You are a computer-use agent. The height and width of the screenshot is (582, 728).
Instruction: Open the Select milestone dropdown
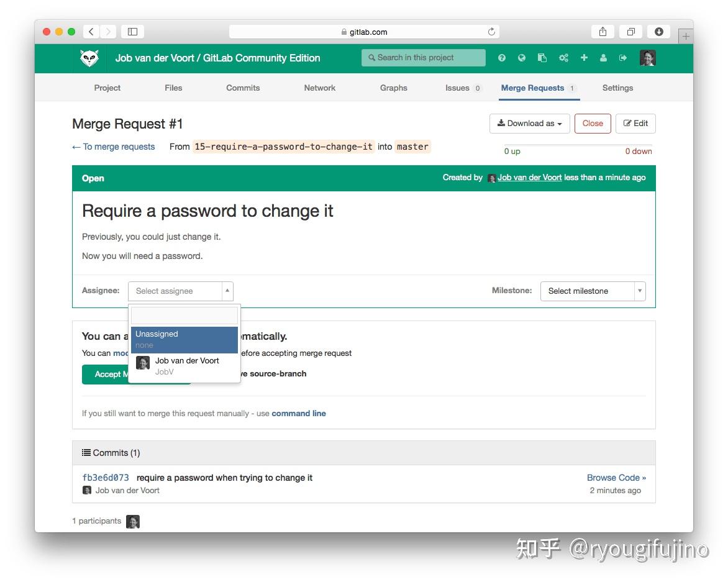pos(592,291)
